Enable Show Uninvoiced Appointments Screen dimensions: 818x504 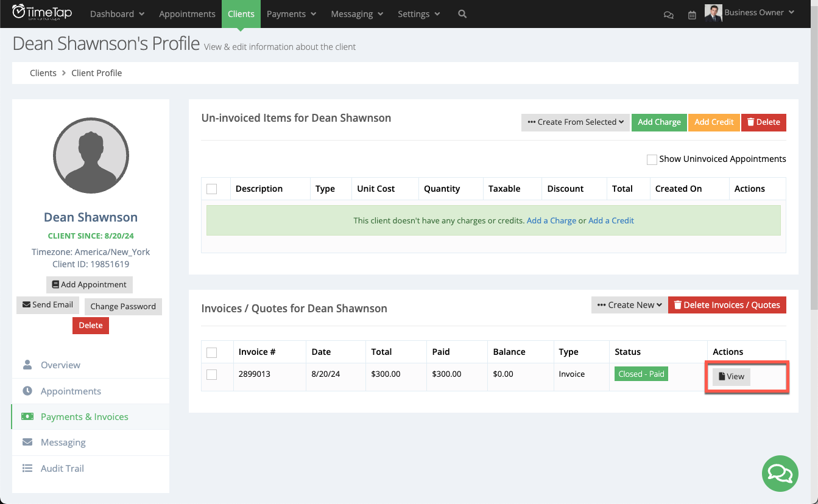tap(652, 159)
